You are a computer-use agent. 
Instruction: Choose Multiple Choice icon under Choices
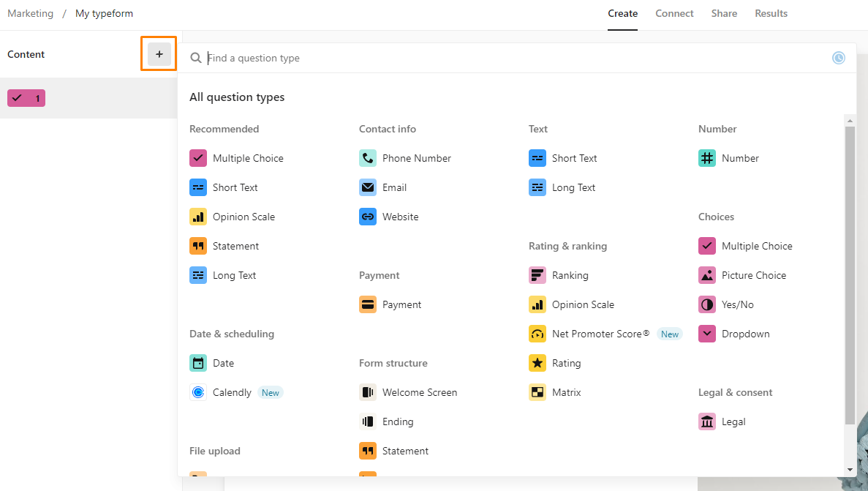click(x=707, y=246)
